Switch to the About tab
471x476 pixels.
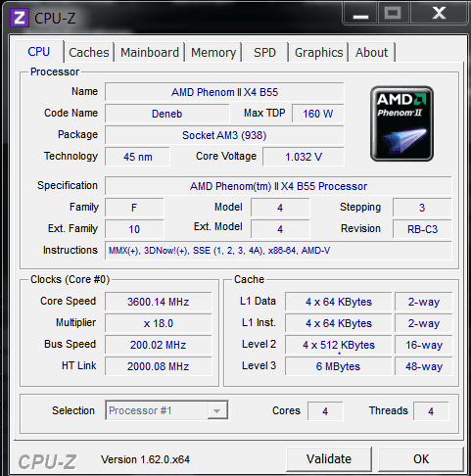(372, 52)
